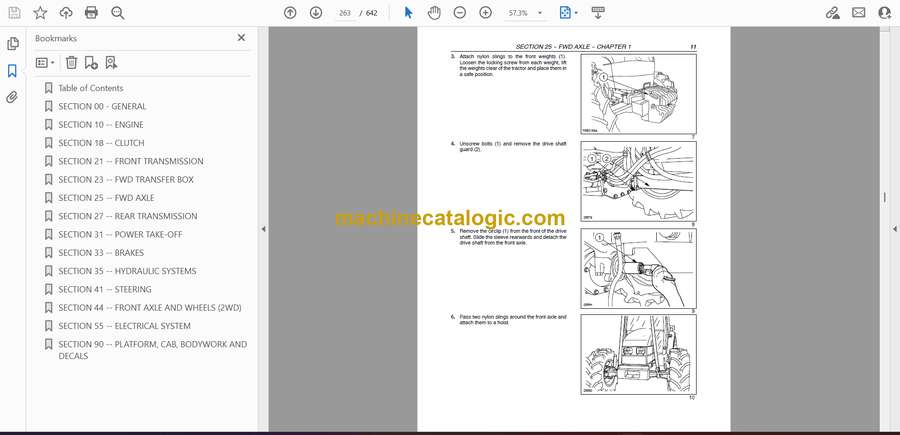Screen dimensions: 900x435
Task: Close the Bookmarks panel
Action: (241, 38)
